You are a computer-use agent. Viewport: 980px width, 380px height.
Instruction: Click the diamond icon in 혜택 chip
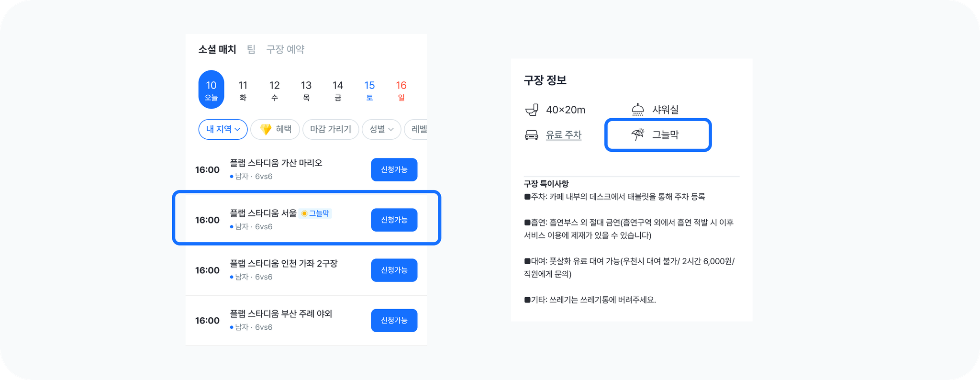pos(266,129)
